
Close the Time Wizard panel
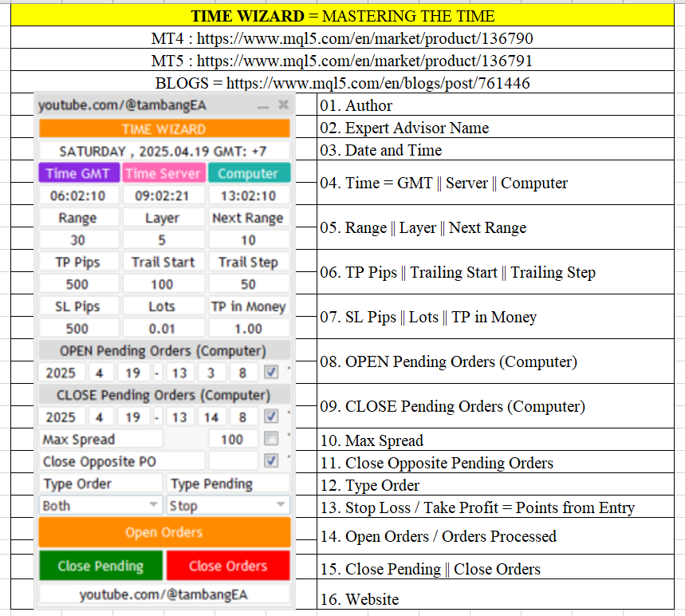(284, 105)
